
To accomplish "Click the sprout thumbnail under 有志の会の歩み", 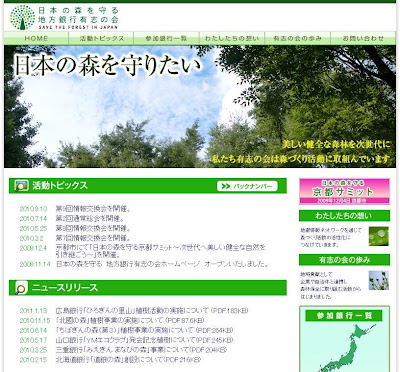I will click(379, 280).
